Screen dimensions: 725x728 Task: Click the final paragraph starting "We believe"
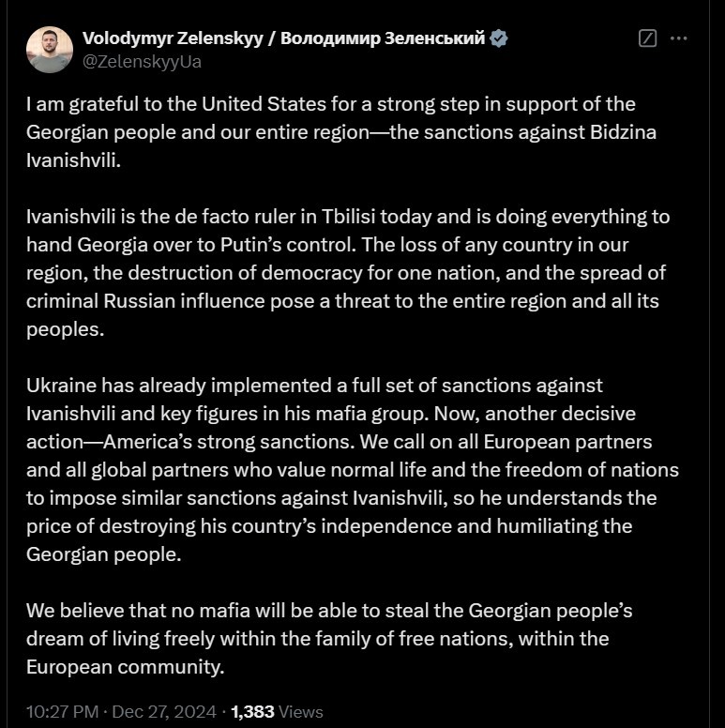coord(329,639)
